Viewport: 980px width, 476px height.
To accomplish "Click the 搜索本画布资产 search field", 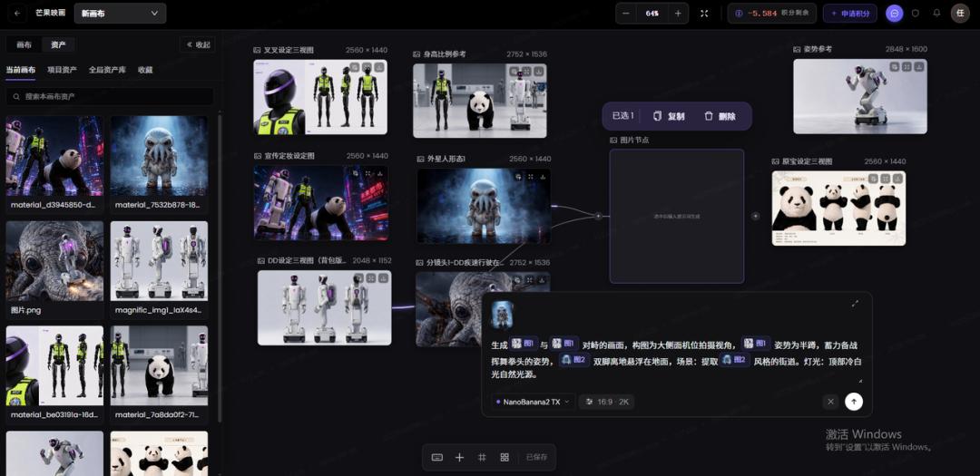I will click(110, 97).
